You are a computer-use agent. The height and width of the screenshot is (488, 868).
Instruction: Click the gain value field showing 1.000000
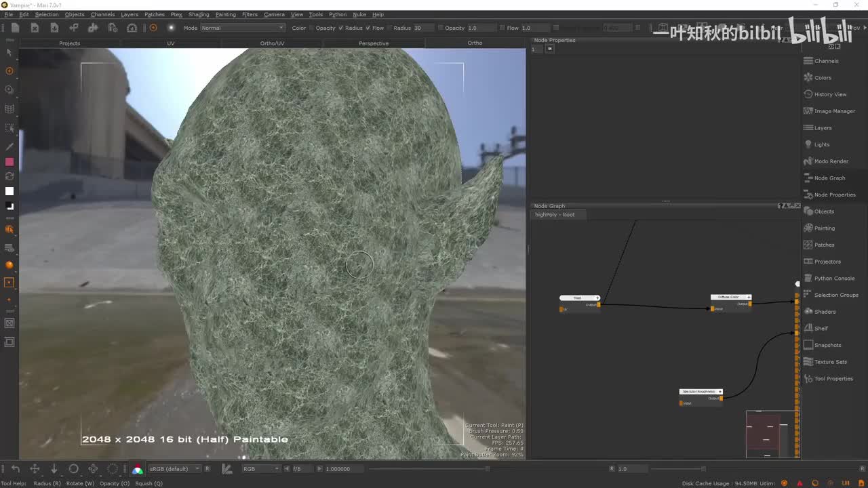click(x=343, y=469)
